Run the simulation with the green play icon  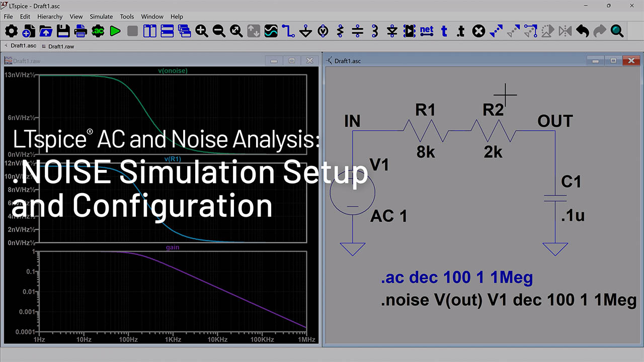pyautogui.click(x=115, y=31)
